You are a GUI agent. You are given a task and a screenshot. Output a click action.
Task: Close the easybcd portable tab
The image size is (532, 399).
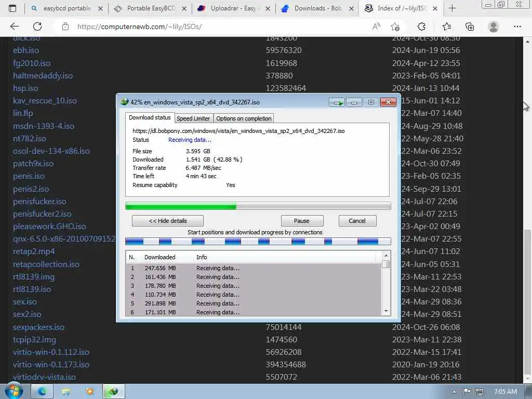point(100,8)
